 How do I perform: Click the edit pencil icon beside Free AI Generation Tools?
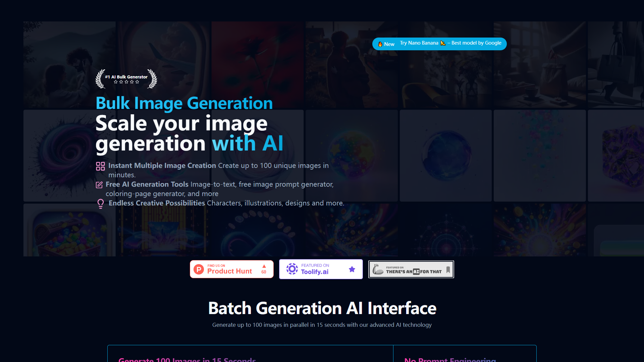99,185
